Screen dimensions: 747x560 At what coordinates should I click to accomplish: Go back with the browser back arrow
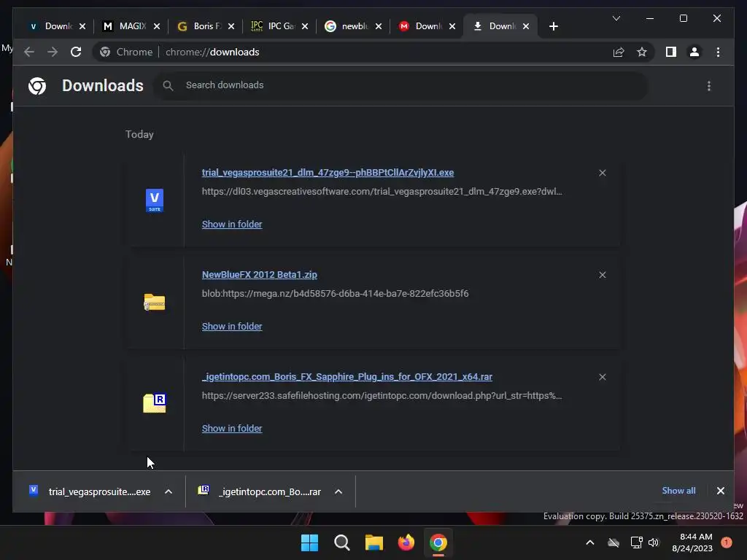pos(29,52)
